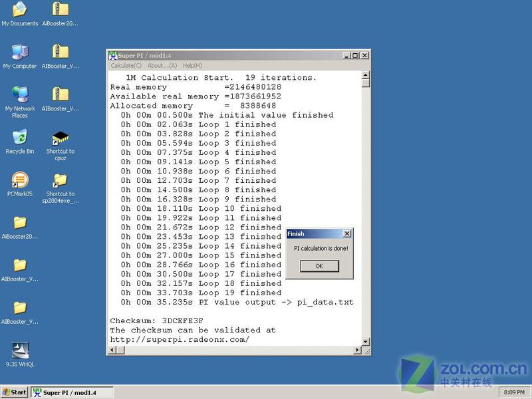Click the 'Available real memory' line
Image resolution: width=532 pixels, height=399 pixels.
(196, 96)
